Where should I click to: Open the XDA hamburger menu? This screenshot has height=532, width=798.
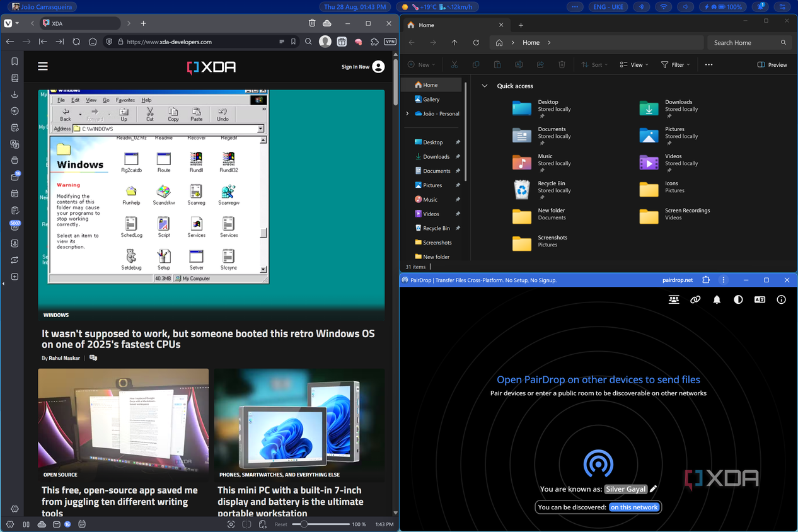43,66
